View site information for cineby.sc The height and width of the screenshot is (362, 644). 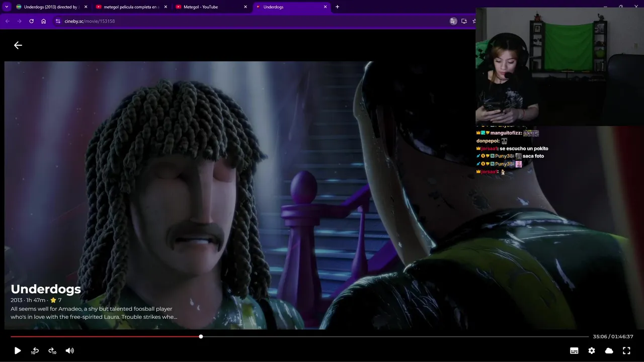pos(58,21)
